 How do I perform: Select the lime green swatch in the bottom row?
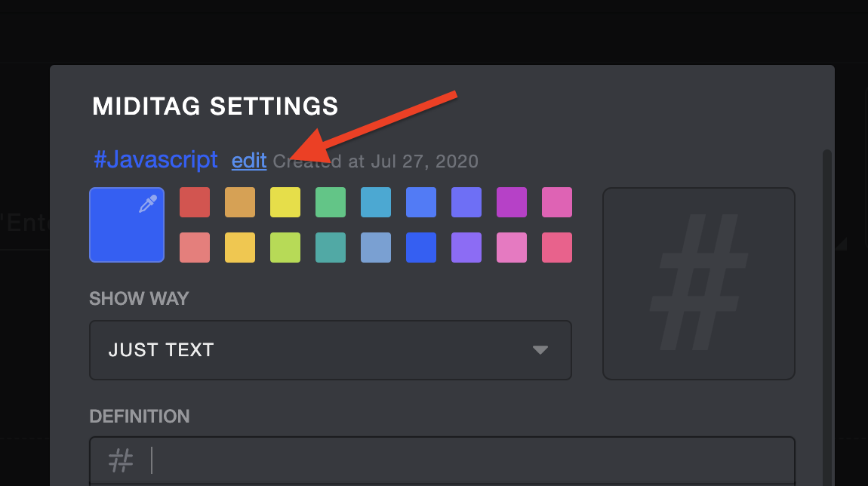click(285, 248)
